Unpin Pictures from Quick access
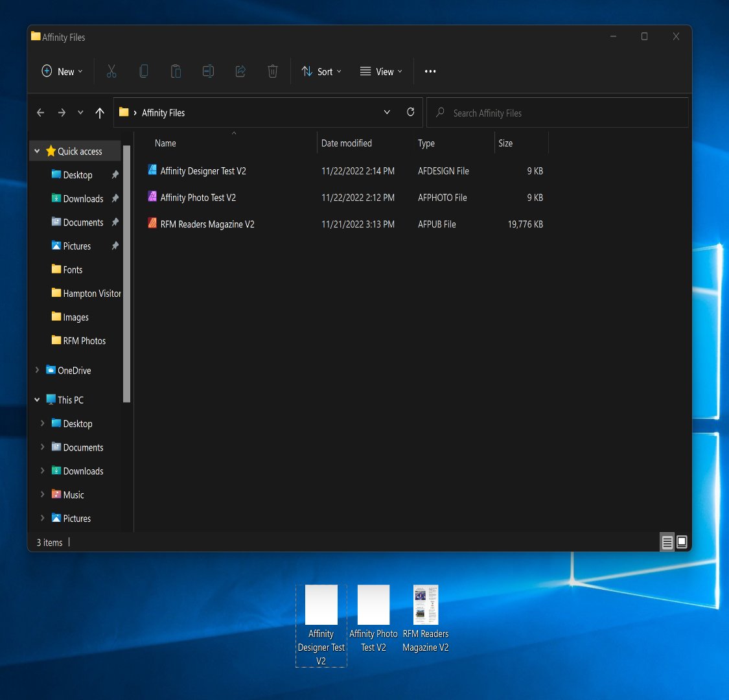Image resolution: width=729 pixels, height=700 pixels. [115, 246]
